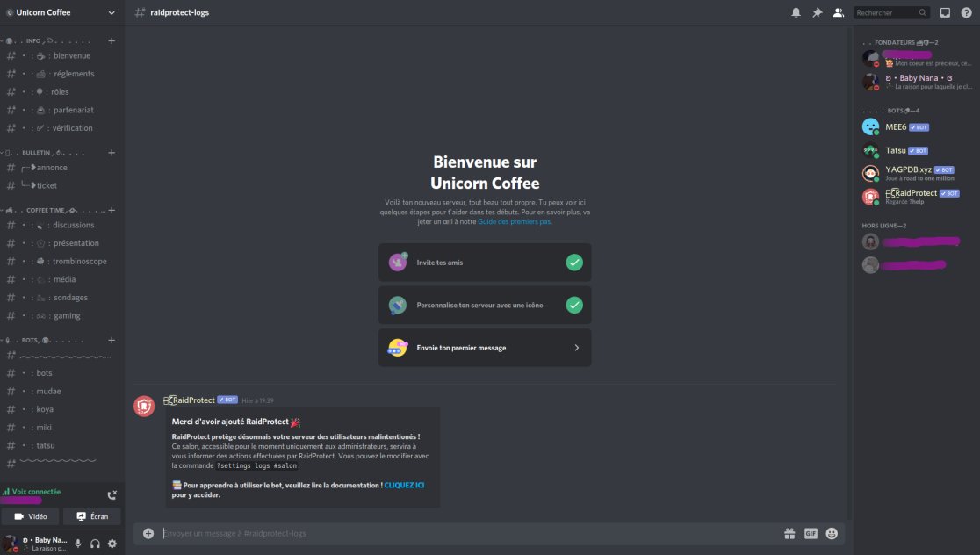Open CLIQUEZ ICI documentation link
Image resolution: width=980 pixels, height=555 pixels.
coord(404,485)
